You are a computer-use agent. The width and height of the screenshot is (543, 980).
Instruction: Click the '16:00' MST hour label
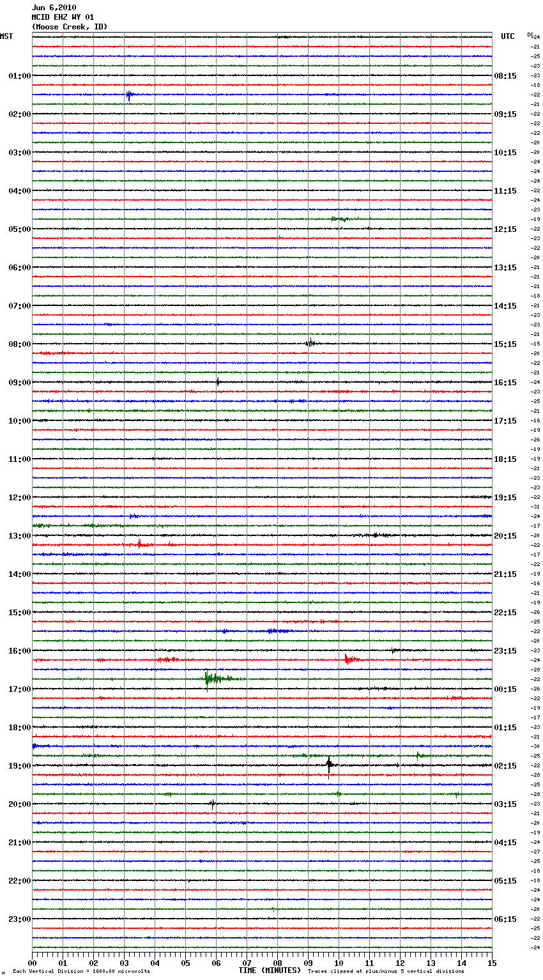click(20, 651)
